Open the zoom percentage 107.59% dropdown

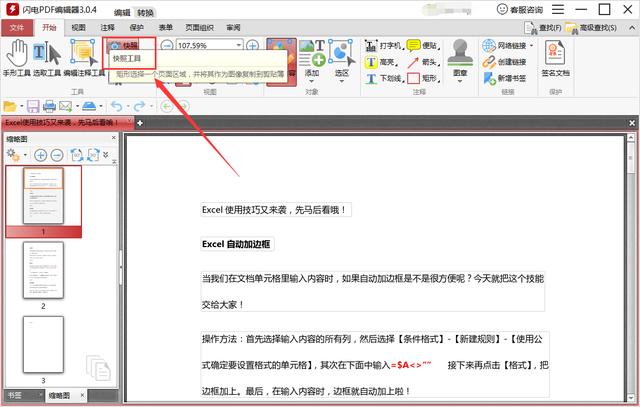[x=239, y=45]
